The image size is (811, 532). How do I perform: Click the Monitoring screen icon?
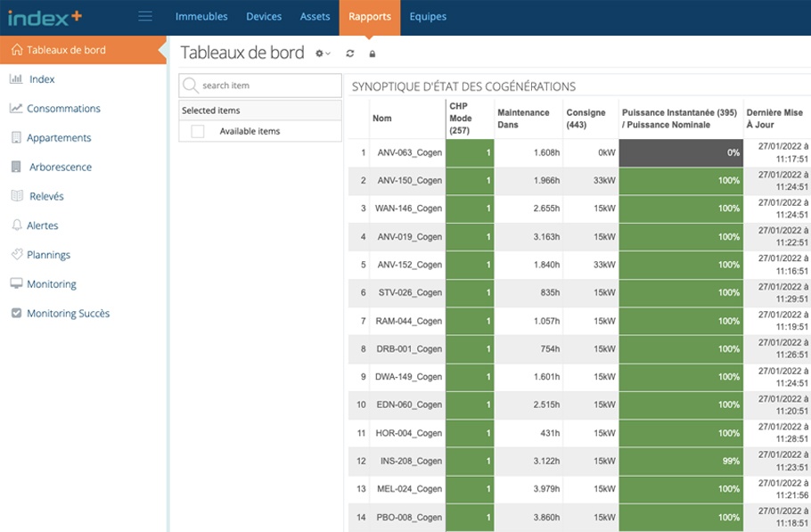[16, 284]
